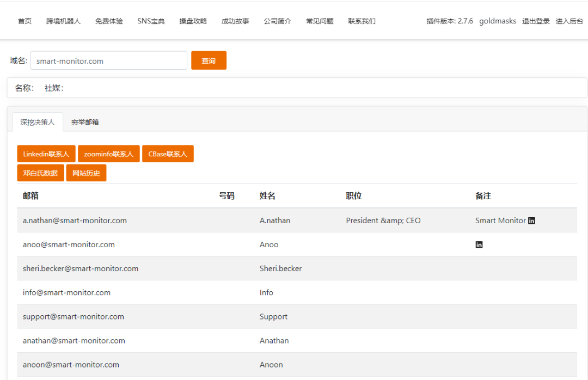Select email a.nathan@smart-monitor.com
588x380 pixels.
pyautogui.click(x=75, y=220)
